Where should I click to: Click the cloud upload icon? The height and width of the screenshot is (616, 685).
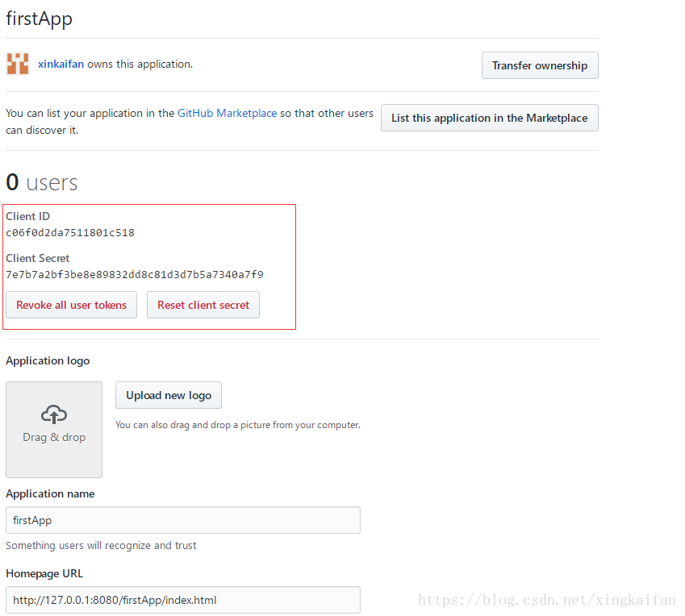[x=54, y=414]
